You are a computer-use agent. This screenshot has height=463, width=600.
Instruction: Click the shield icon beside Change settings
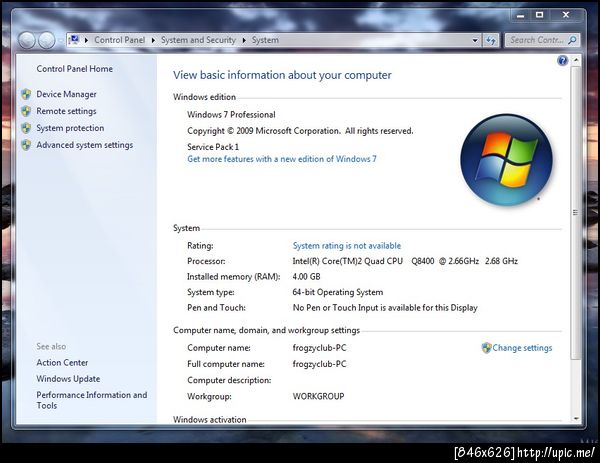(486, 348)
